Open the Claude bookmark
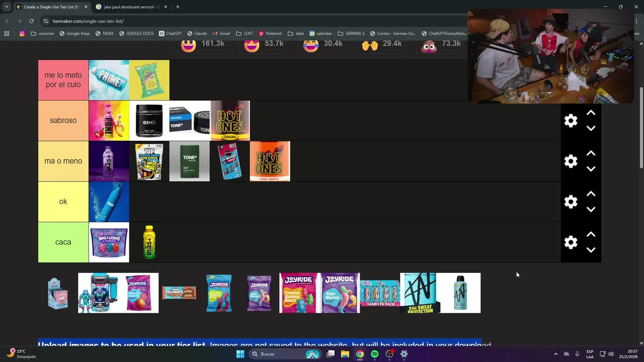The height and width of the screenshot is (362, 644). coord(197,34)
